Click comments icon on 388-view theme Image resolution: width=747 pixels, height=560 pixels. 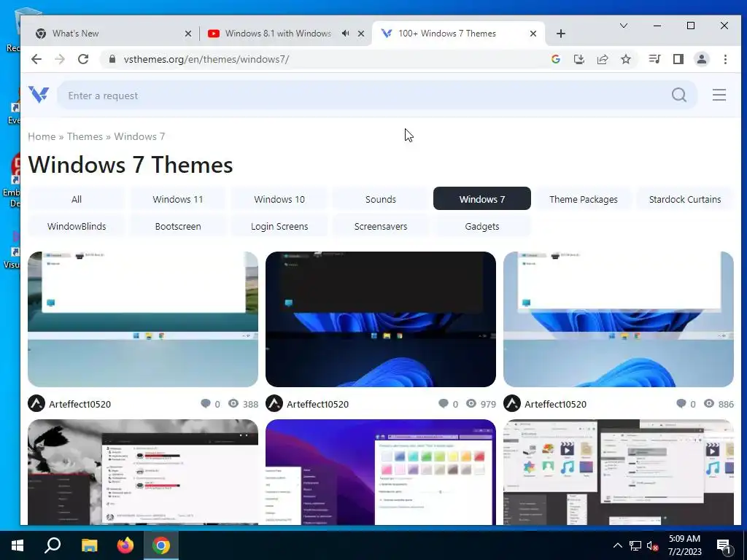click(206, 404)
